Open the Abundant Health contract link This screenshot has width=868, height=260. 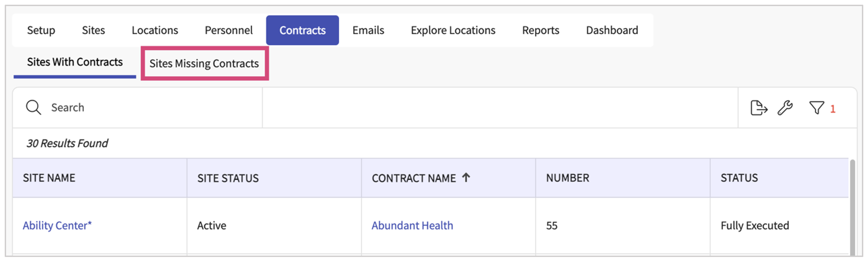[412, 225]
